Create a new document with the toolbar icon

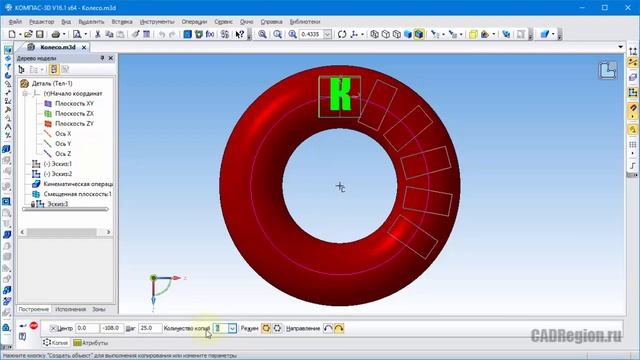pyautogui.click(x=12, y=34)
